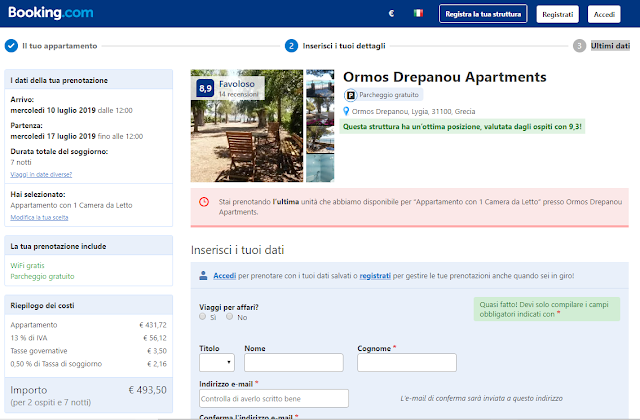The width and height of the screenshot is (640, 420).
Task: Focus the Indirizzo e-mail field
Action: (274, 398)
